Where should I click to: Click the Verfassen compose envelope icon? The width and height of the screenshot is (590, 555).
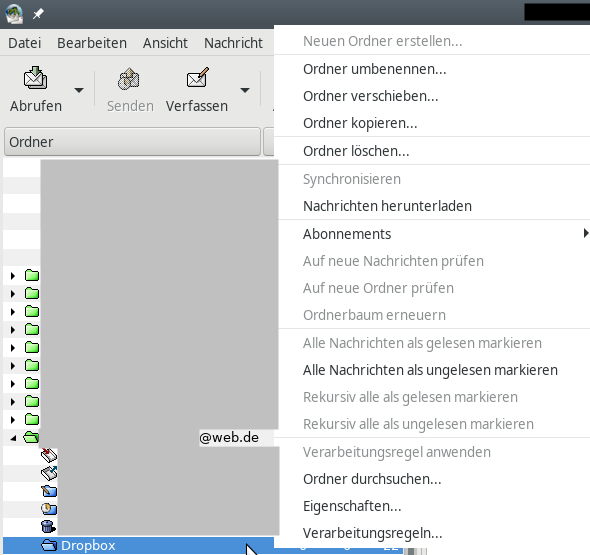(198, 78)
